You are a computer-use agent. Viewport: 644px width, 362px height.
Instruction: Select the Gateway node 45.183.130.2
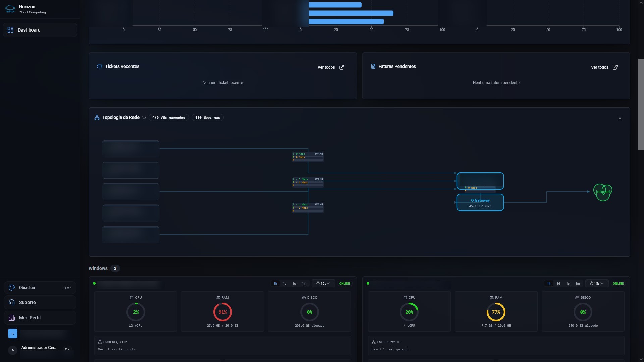click(480, 202)
